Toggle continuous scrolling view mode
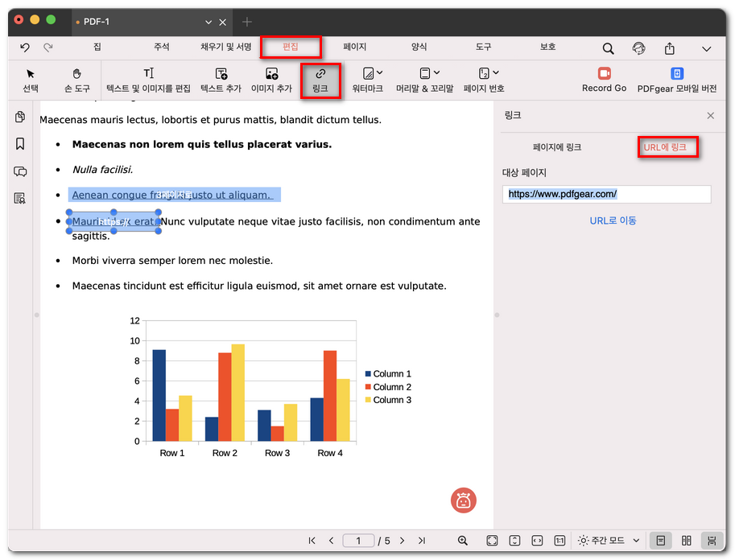The height and width of the screenshot is (560, 735). tap(711, 541)
